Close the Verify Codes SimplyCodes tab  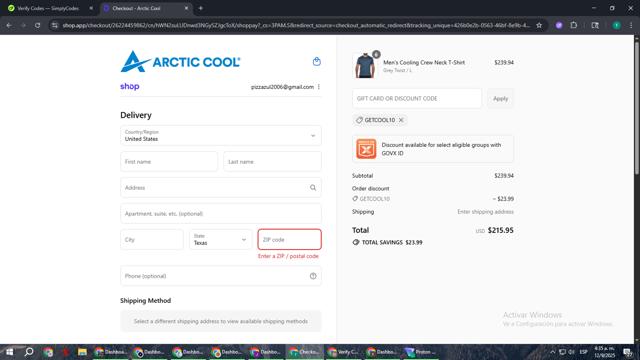[91, 8]
